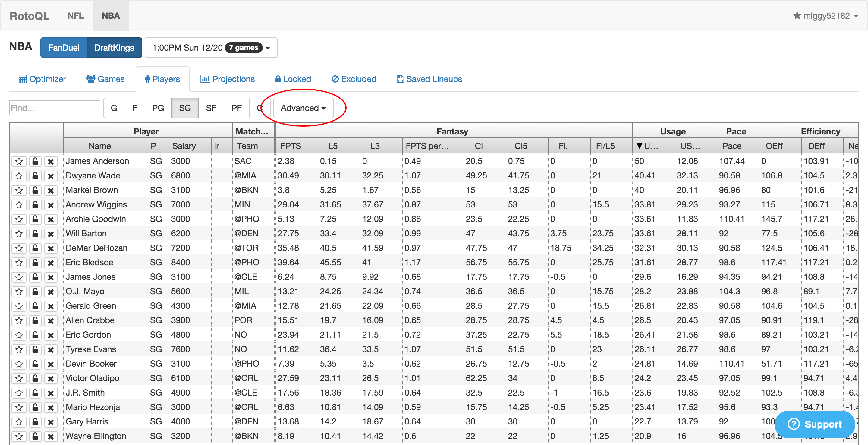Exclude Gerald Green using X icon
868x445 pixels.
51,306
